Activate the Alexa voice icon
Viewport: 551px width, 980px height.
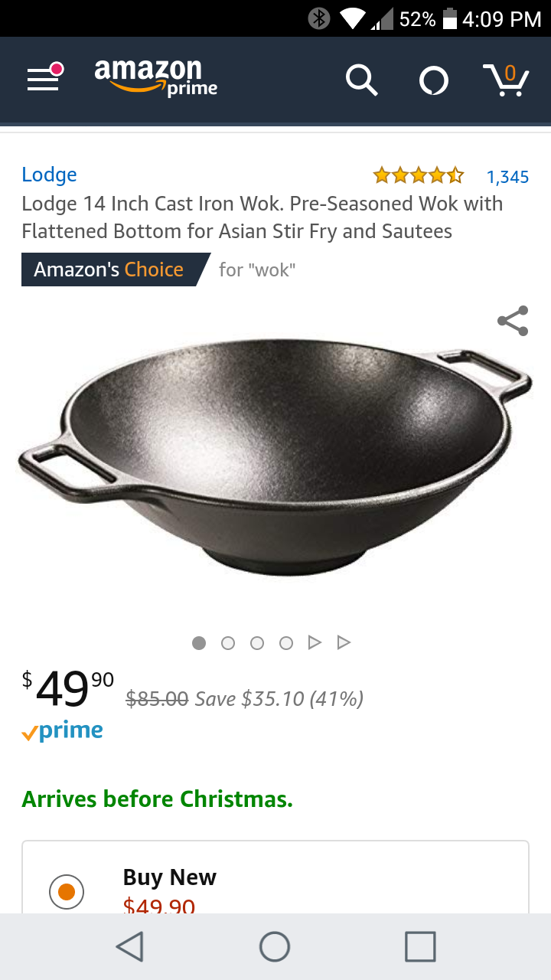[x=434, y=80]
